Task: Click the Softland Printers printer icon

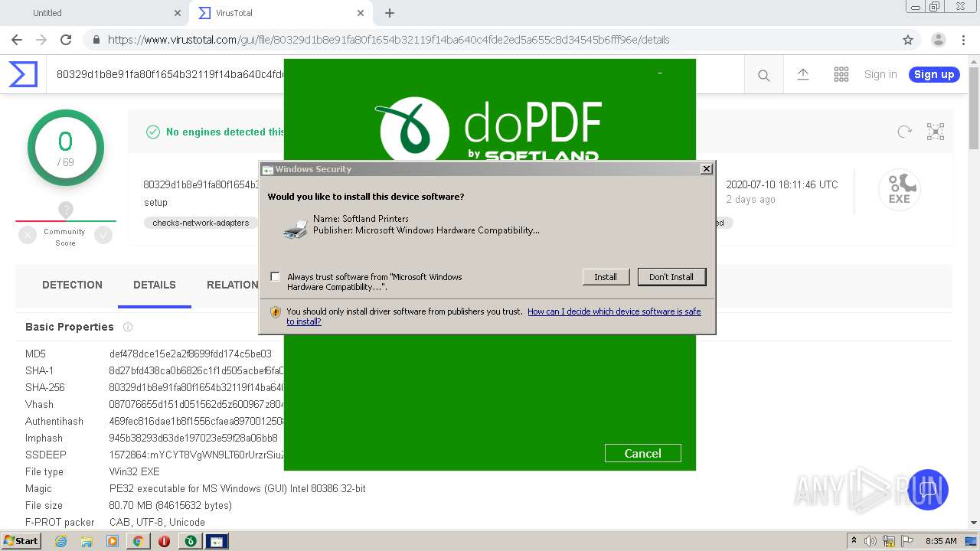Action: coord(295,228)
